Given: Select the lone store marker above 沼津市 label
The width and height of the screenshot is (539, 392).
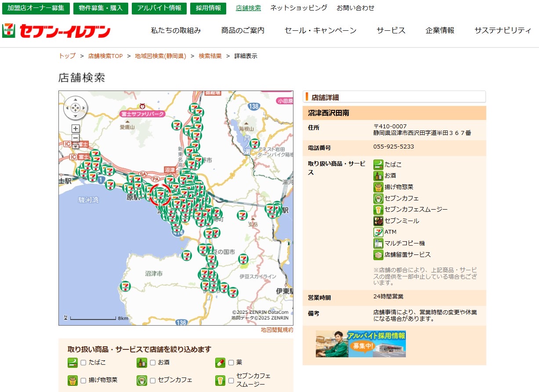Looking at the screenshot, I should click(187, 255).
